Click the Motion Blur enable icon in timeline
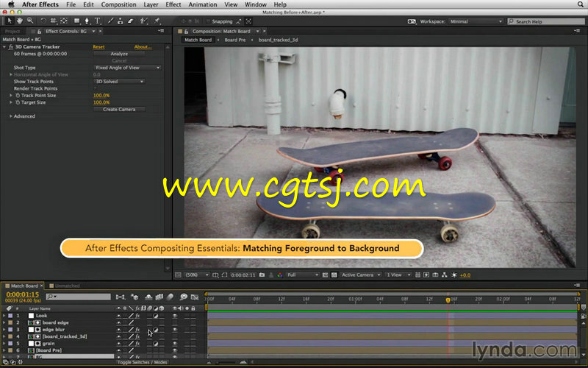Viewport: 588px width, 368px height. pyautogui.click(x=170, y=297)
